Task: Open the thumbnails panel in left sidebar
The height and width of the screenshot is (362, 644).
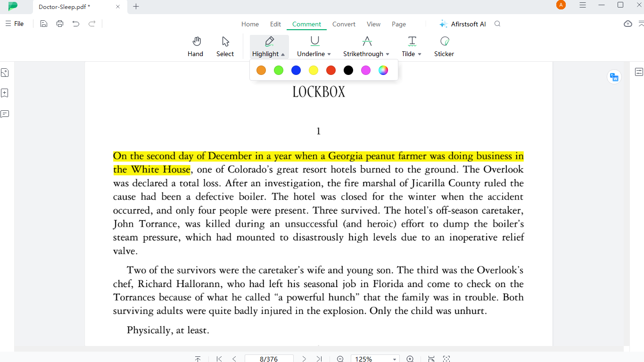Action: (5, 73)
